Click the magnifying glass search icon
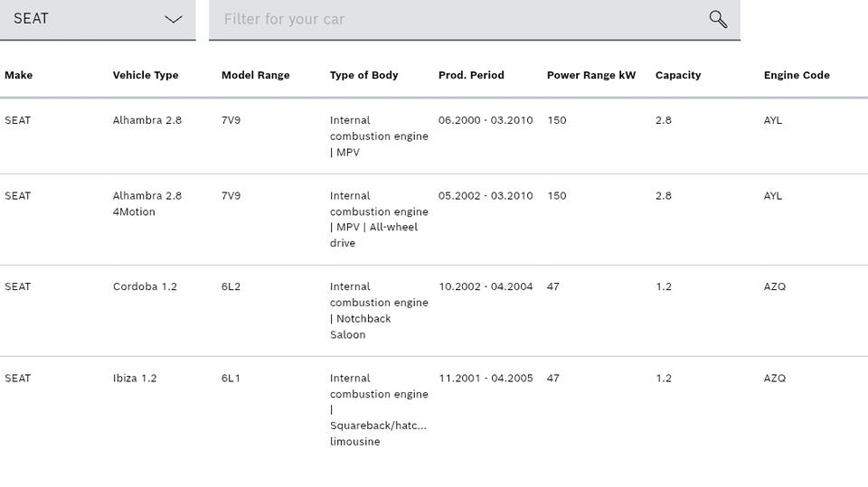Viewport: 868px width, 487px height. (x=718, y=19)
